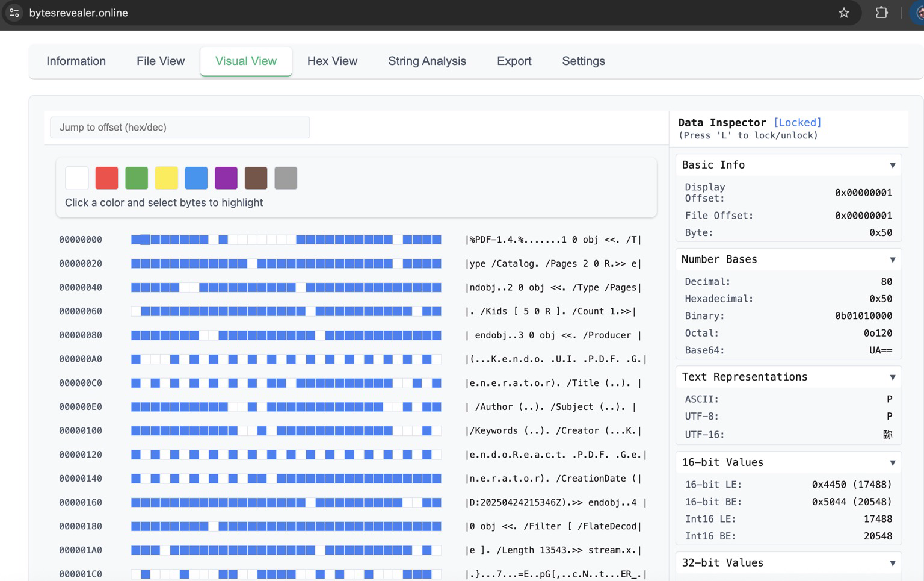Click ASCII text containing /Producer
The height and width of the screenshot is (581, 924).
553,335
